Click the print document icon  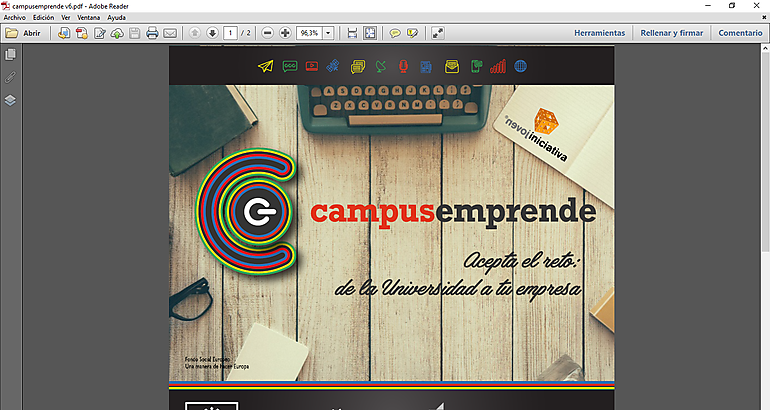[152, 33]
